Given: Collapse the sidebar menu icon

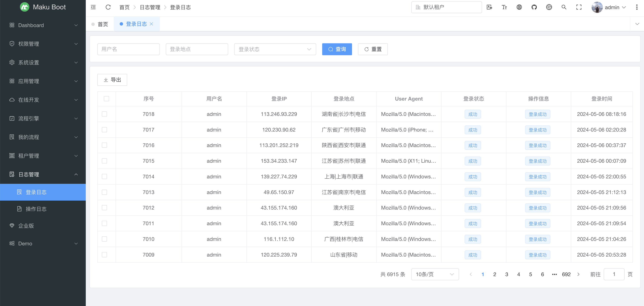Looking at the screenshot, I should [93, 7].
